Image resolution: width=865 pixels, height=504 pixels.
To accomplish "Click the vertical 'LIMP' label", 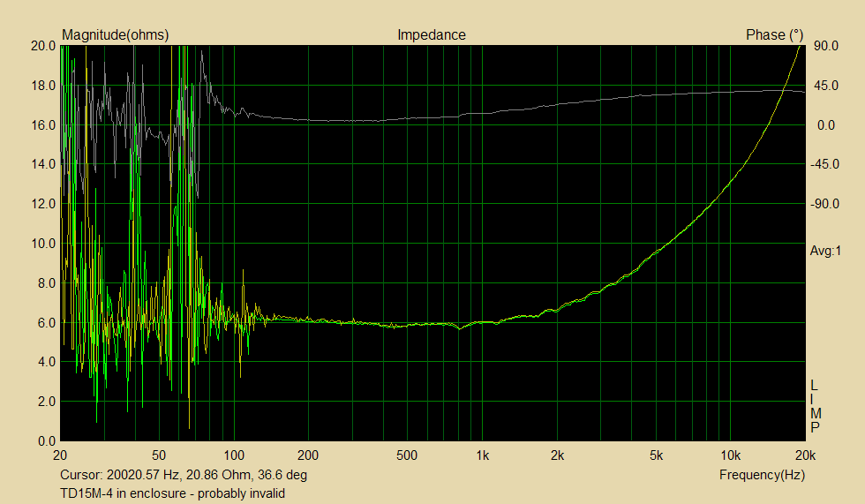I will 815,406.
